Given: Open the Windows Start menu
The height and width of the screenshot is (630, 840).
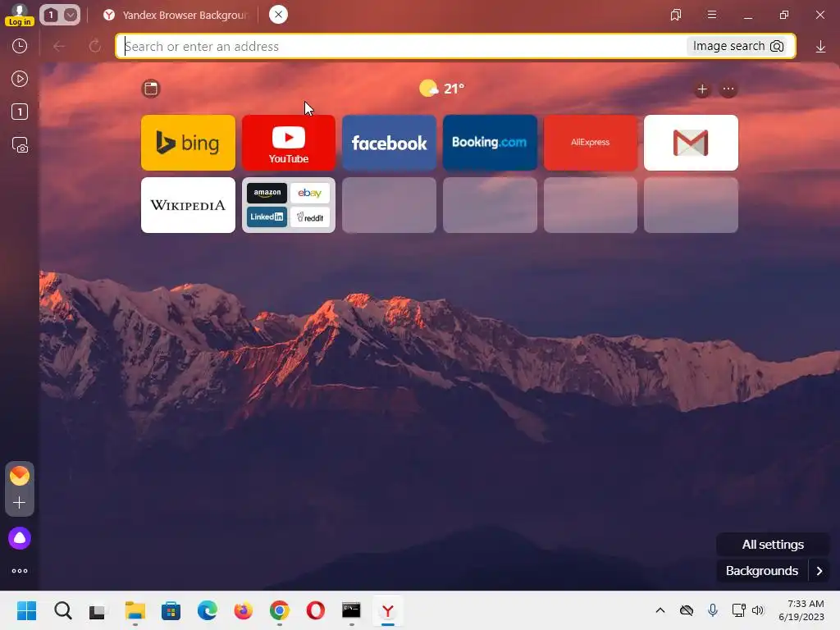Looking at the screenshot, I should tap(26, 610).
